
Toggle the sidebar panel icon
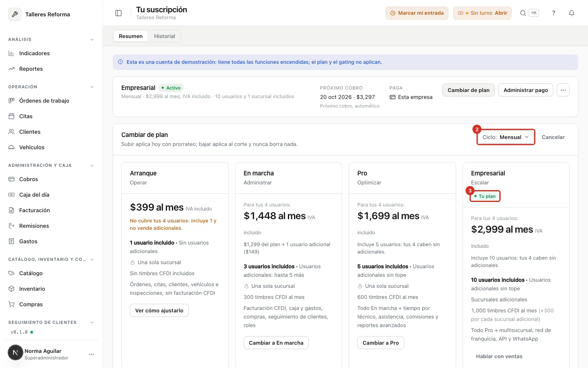click(x=118, y=13)
